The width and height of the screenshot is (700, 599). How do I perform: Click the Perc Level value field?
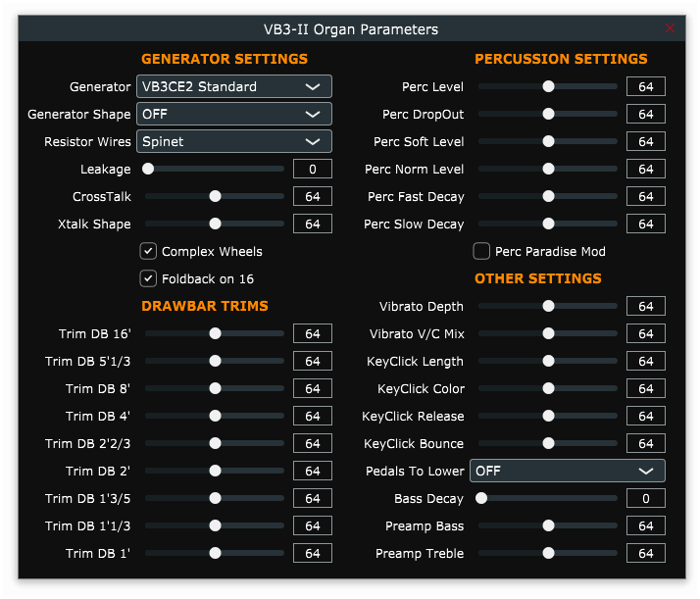(x=646, y=86)
